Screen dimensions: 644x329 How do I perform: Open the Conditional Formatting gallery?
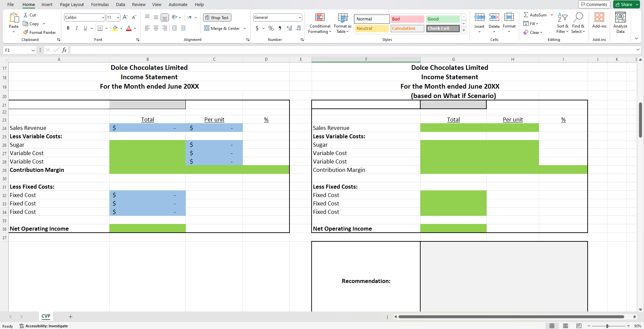(x=320, y=23)
